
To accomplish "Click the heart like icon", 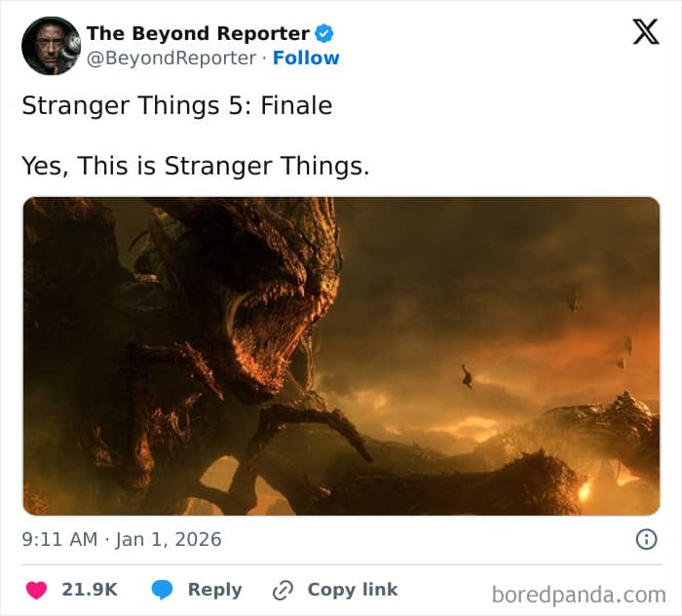I will [38, 590].
